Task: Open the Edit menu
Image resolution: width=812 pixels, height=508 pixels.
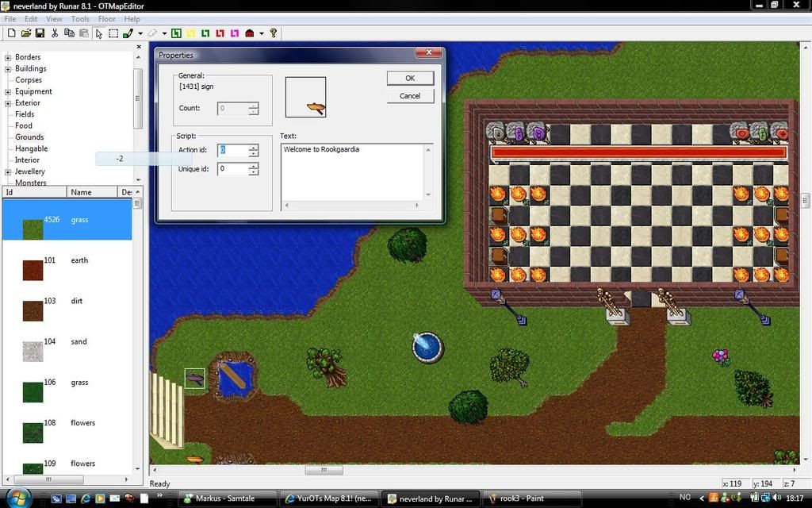Action: click(31, 19)
